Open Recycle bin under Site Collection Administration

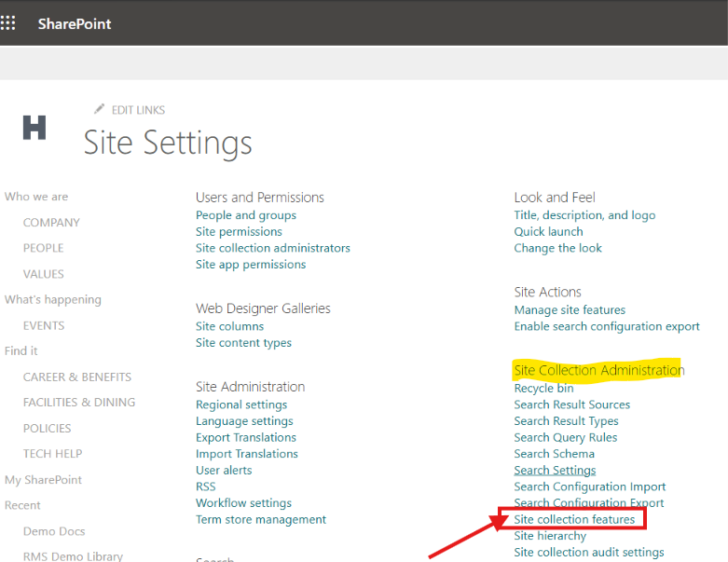pos(543,389)
